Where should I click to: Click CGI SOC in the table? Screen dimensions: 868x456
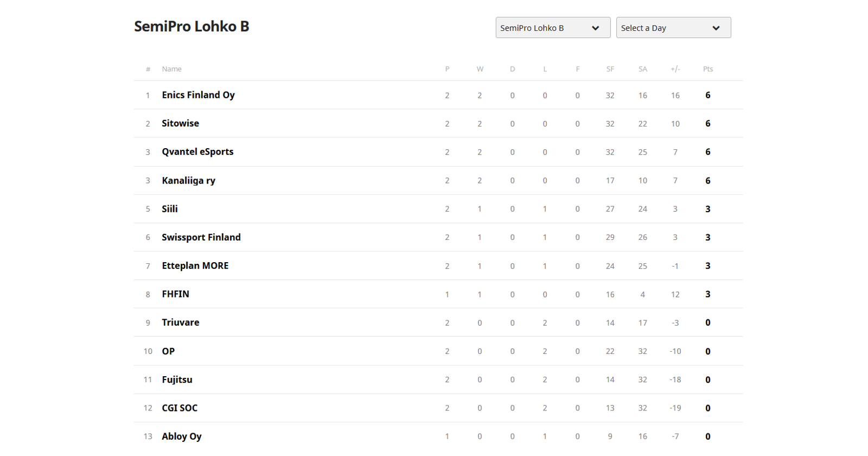180,408
